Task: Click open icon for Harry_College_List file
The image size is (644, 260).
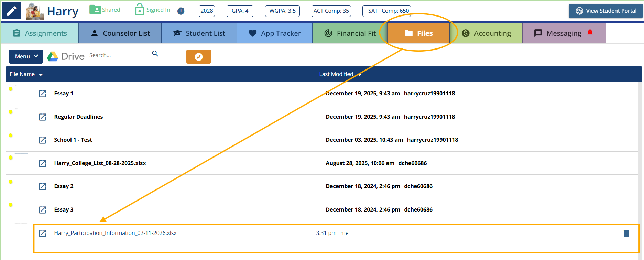Action: (x=43, y=163)
